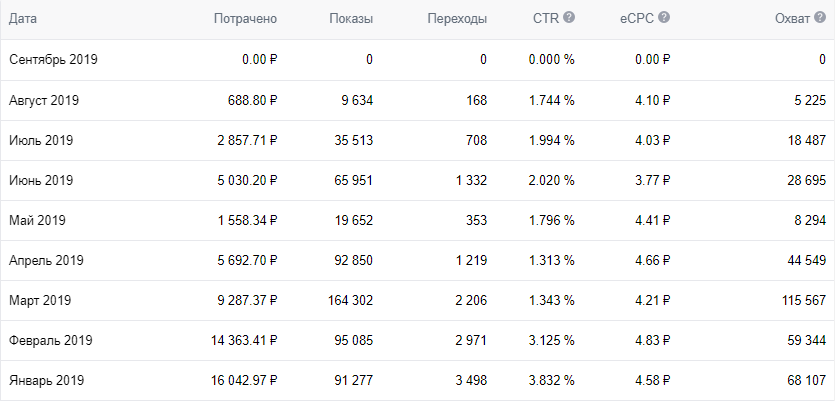Select the Дата column header

[23, 19]
